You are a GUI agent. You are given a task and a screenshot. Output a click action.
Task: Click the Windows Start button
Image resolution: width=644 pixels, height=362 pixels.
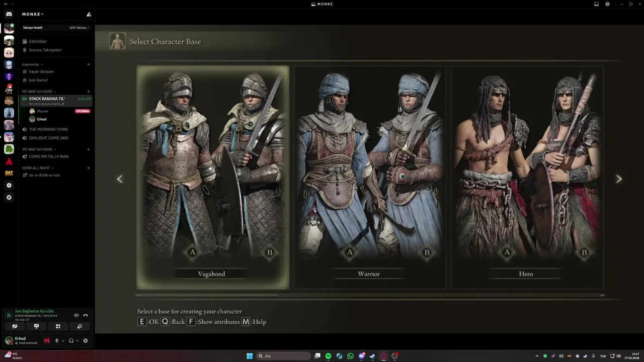pos(250,356)
